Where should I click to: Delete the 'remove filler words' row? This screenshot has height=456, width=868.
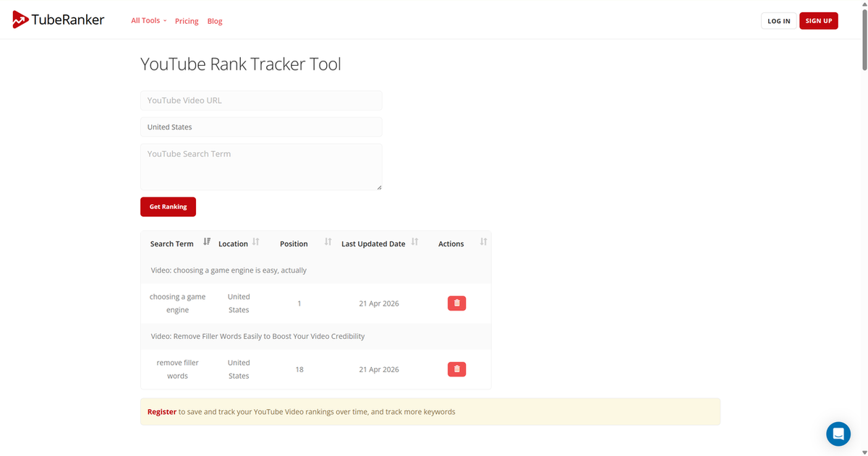[456, 369]
